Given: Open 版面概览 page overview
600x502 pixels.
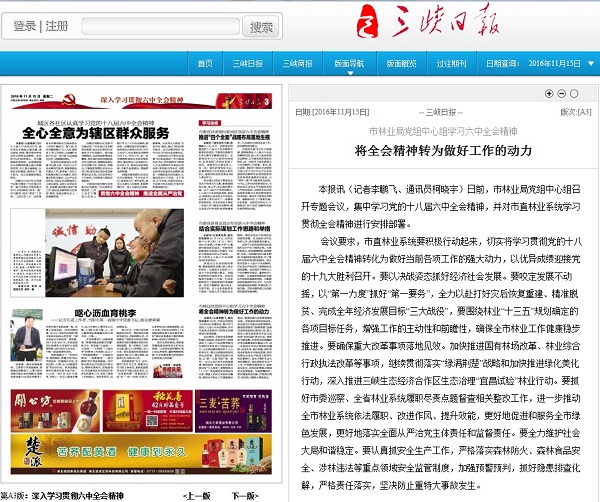Looking at the screenshot, I should 403,63.
